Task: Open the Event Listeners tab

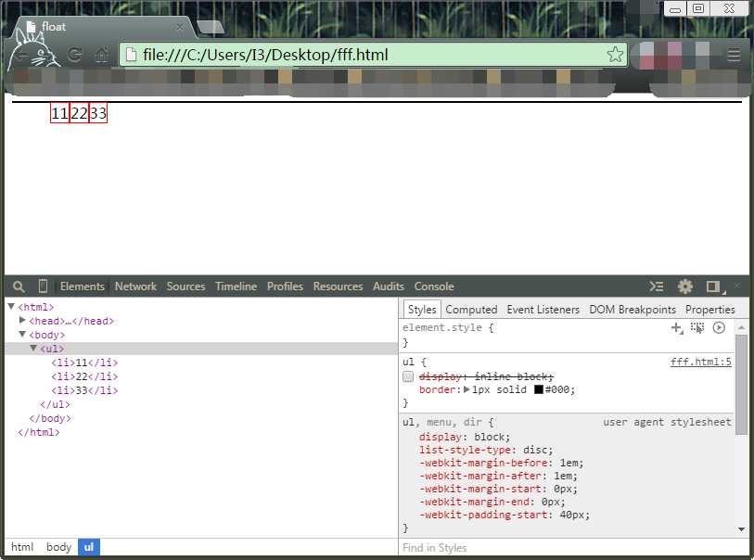Action: pos(543,310)
